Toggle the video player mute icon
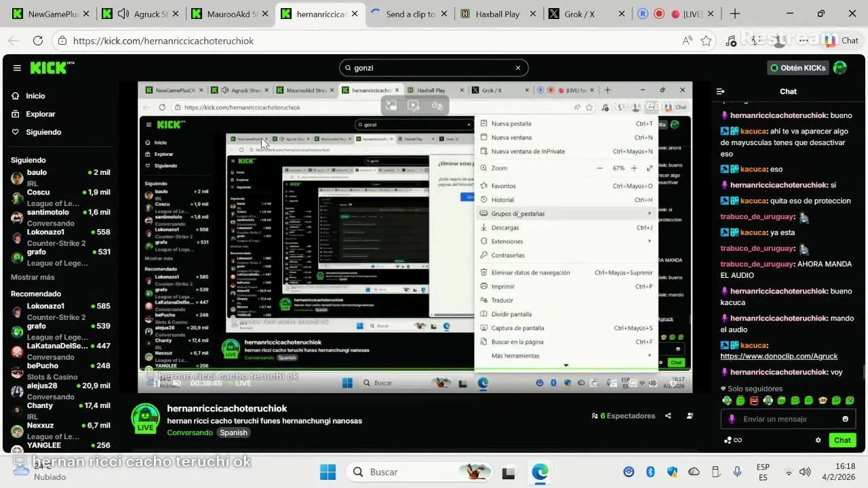The image size is (868, 488). pyautogui.click(x=176, y=383)
